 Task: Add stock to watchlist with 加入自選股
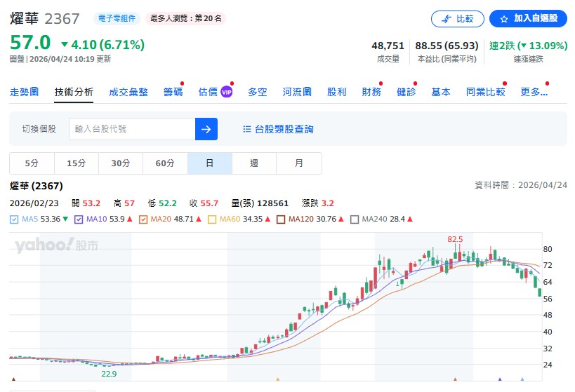(x=528, y=19)
